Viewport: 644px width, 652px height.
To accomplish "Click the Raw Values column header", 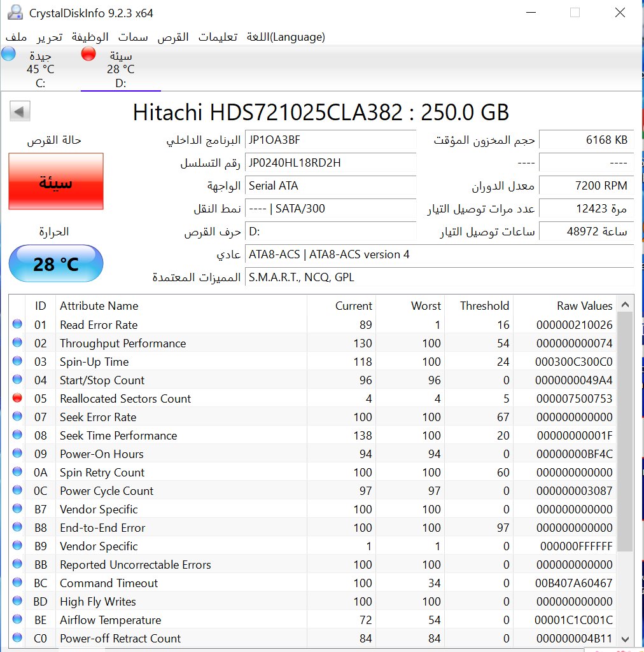I will (x=565, y=305).
